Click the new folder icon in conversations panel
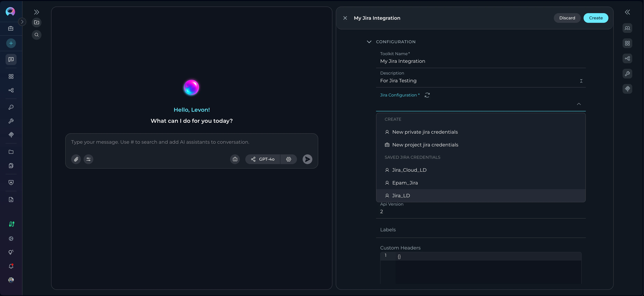 pos(36,22)
